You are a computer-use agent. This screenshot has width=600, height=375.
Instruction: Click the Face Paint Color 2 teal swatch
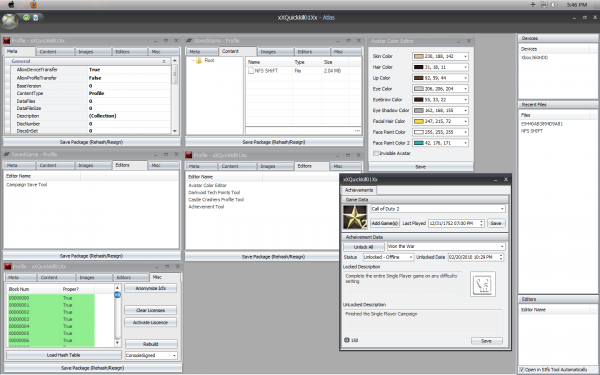[x=419, y=143]
